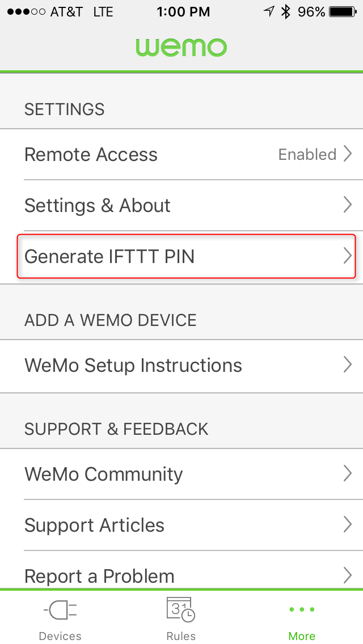The image size is (363, 644).
Task: Open WeMo Setup Instructions
Action: pos(181,365)
